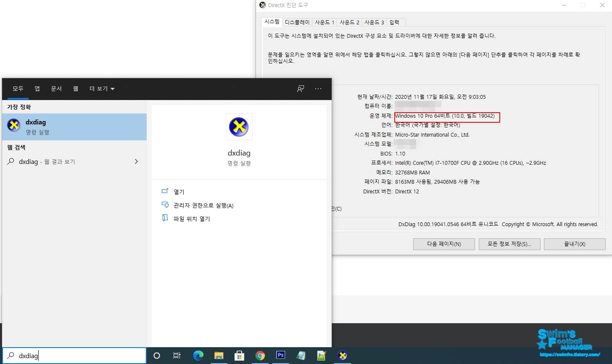Click 모든 정보 저장(S) button

click(x=509, y=244)
